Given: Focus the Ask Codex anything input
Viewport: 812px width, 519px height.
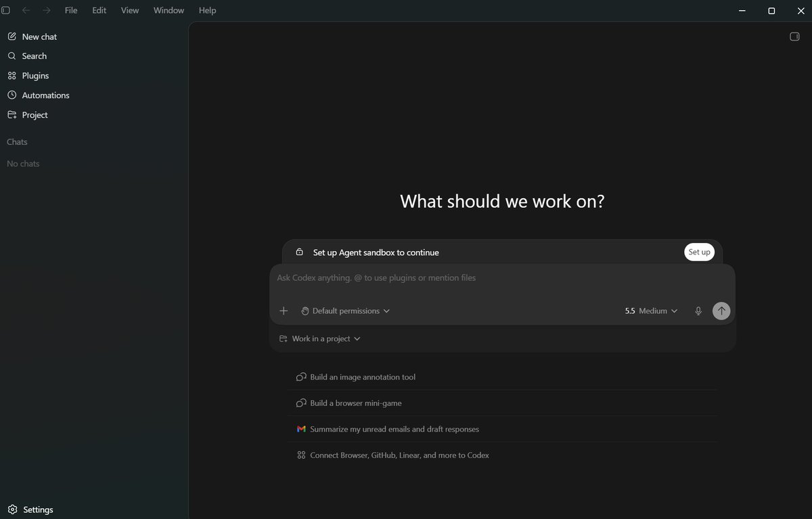Looking at the screenshot, I should pos(502,278).
